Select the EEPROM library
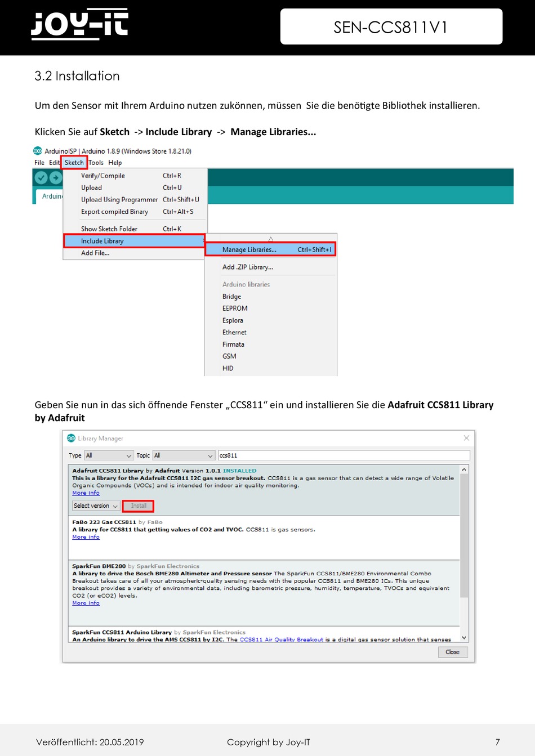The image size is (535, 756). [270, 308]
